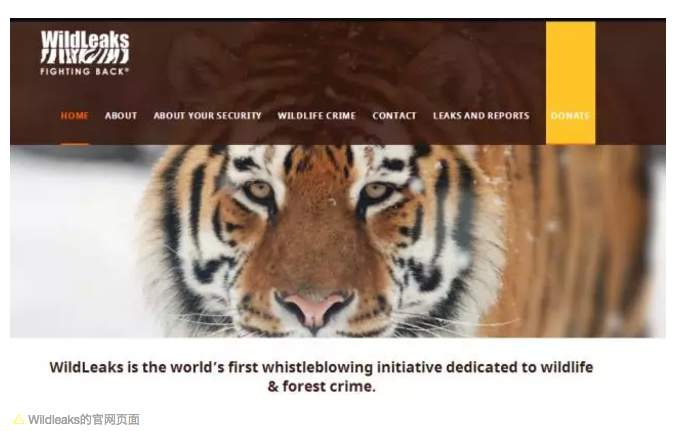
Task: Open ABOUT YOUR SECURITY in the navigation
Action: pyautogui.click(x=207, y=115)
